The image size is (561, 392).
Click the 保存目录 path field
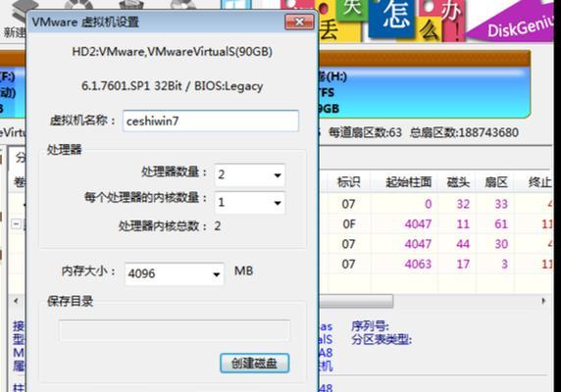pos(175,330)
